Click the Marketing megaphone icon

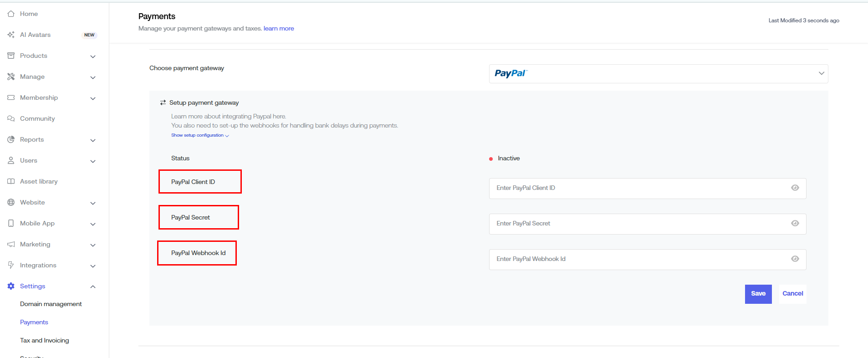coord(11,245)
